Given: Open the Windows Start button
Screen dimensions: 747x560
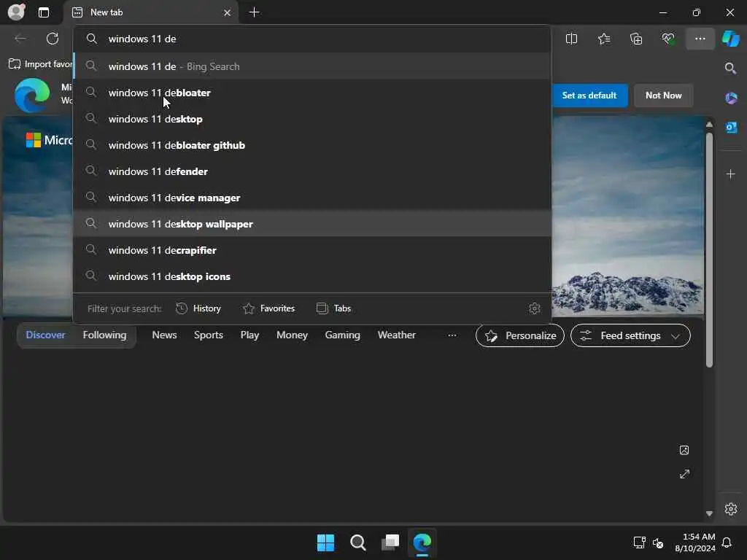Looking at the screenshot, I should [326, 542].
